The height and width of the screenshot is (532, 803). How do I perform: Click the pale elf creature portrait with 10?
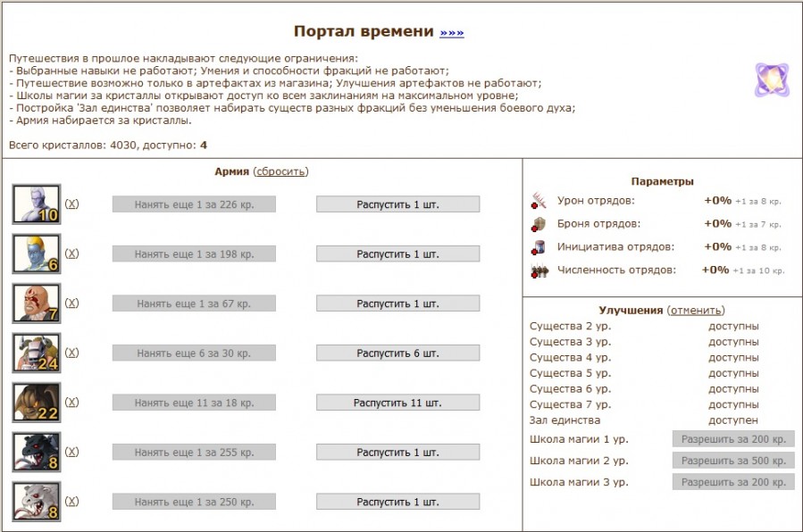tap(37, 204)
